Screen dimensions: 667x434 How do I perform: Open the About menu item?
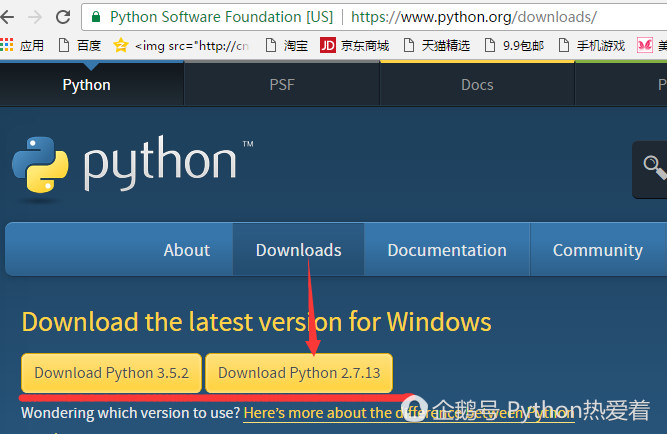click(187, 250)
